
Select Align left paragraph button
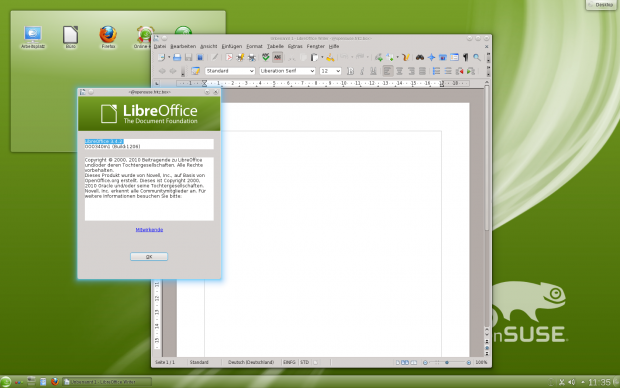click(x=388, y=71)
